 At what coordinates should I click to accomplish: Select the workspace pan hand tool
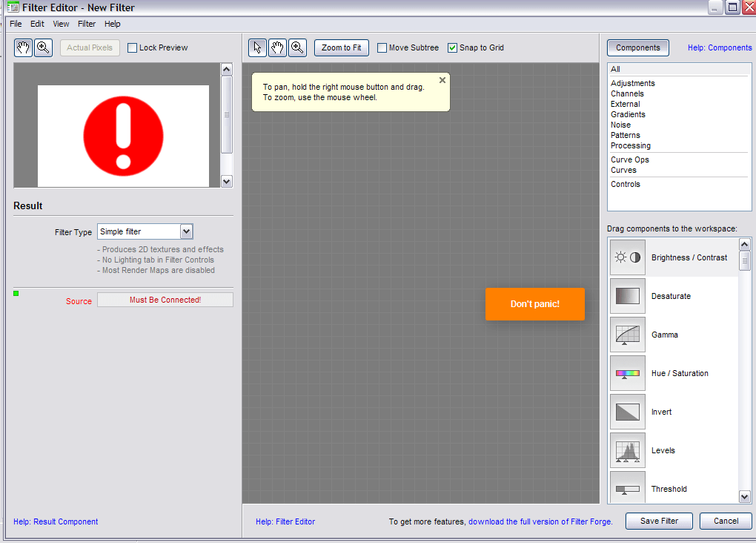pos(277,47)
